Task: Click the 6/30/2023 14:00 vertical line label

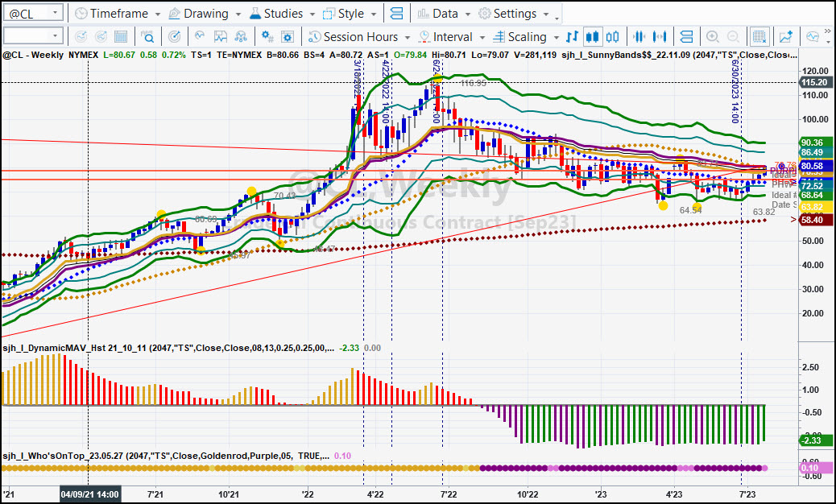Action: [735, 90]
